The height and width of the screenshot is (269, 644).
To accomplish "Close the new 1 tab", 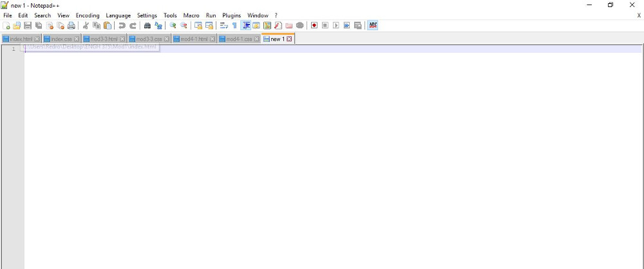I will click(289, 39).
